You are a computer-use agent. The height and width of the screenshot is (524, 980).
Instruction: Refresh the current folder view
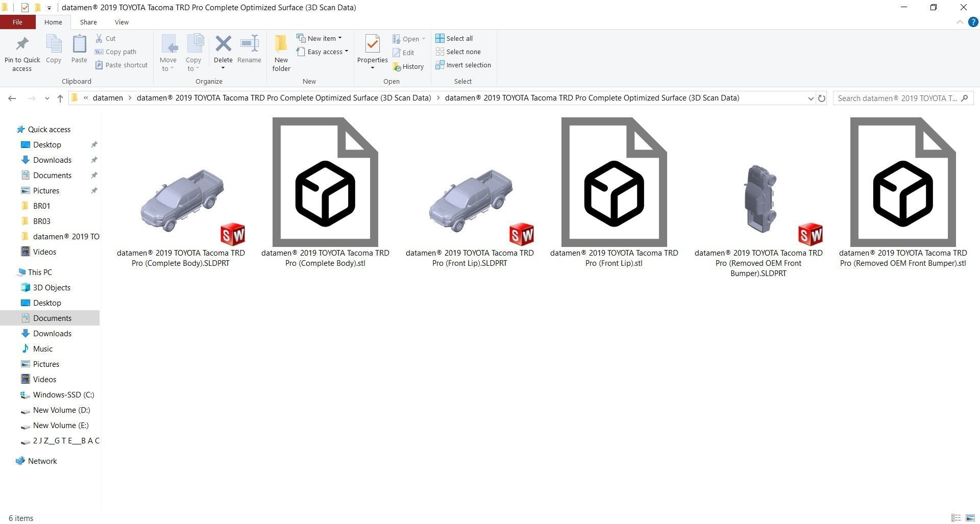pyautogui.click(x=821, y=98)
